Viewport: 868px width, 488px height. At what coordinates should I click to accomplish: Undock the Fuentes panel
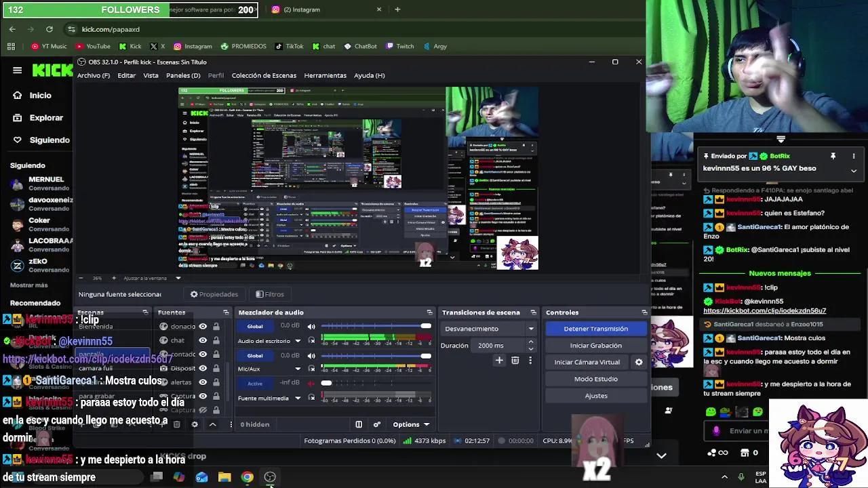point(226,312)
